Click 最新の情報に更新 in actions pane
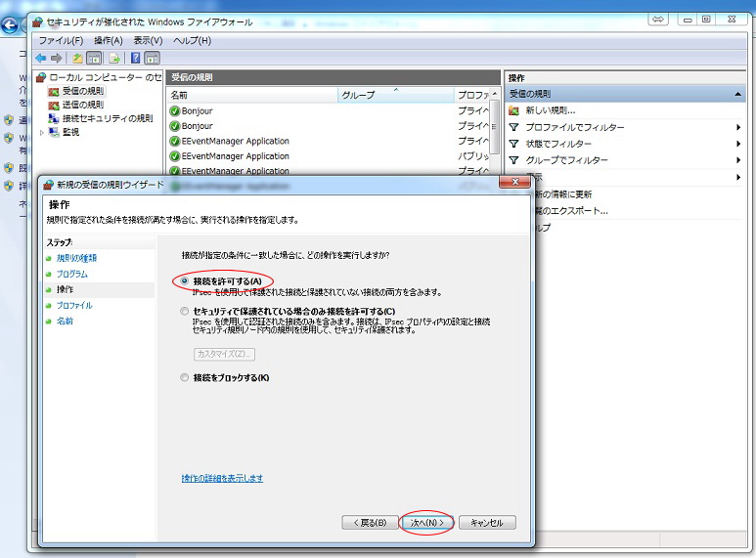This screenshot has width=756, height=558. (563, 194)
